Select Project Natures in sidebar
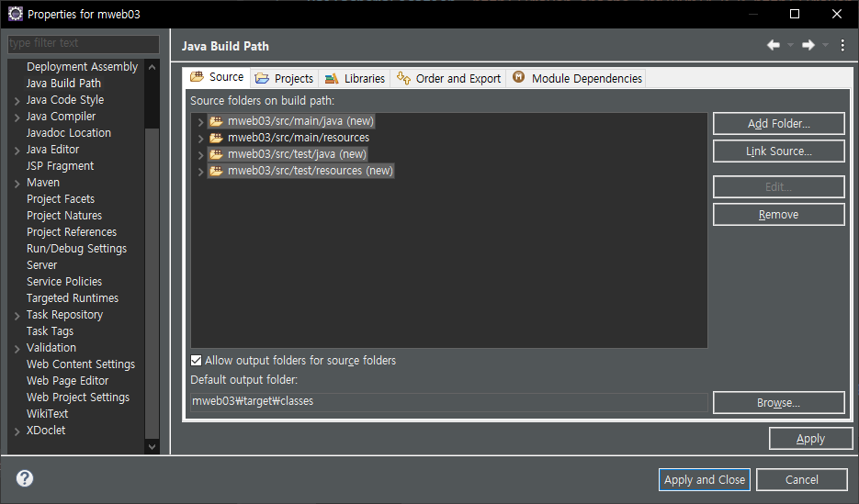 pyautogui.click(x=64, y=215)
